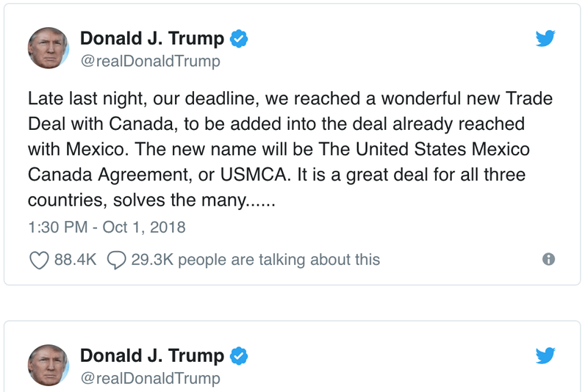
Task: Open the profile avatar in the first tweet
Action: 49,48
